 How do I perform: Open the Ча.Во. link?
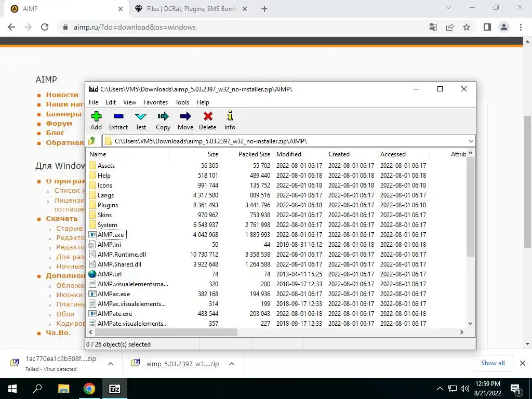[58, 332]
